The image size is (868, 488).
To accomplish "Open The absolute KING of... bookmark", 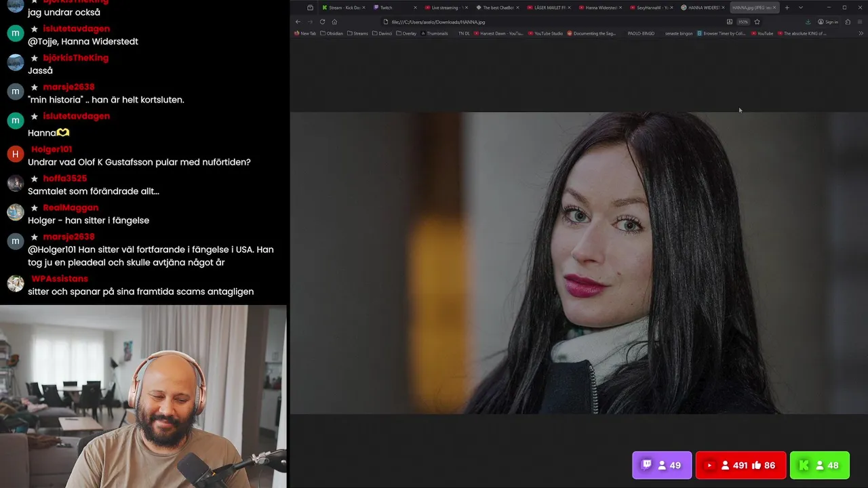I will [802, 33].
